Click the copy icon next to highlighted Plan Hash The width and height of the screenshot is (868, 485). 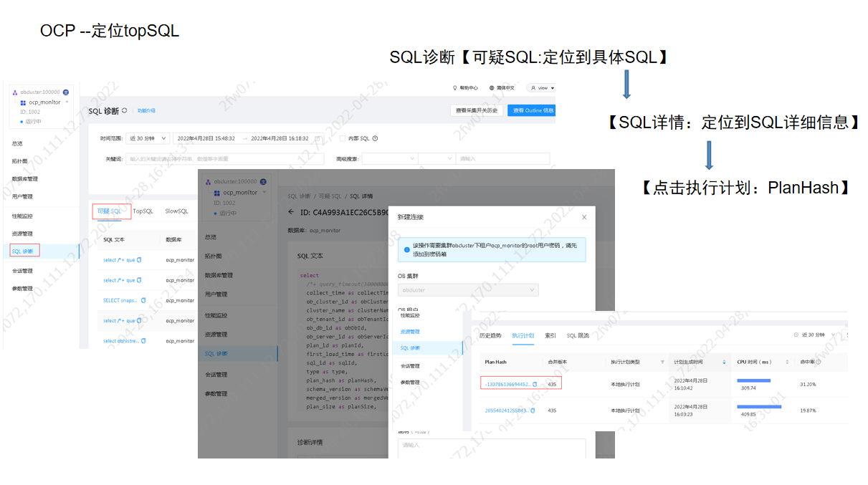[535, 383]
